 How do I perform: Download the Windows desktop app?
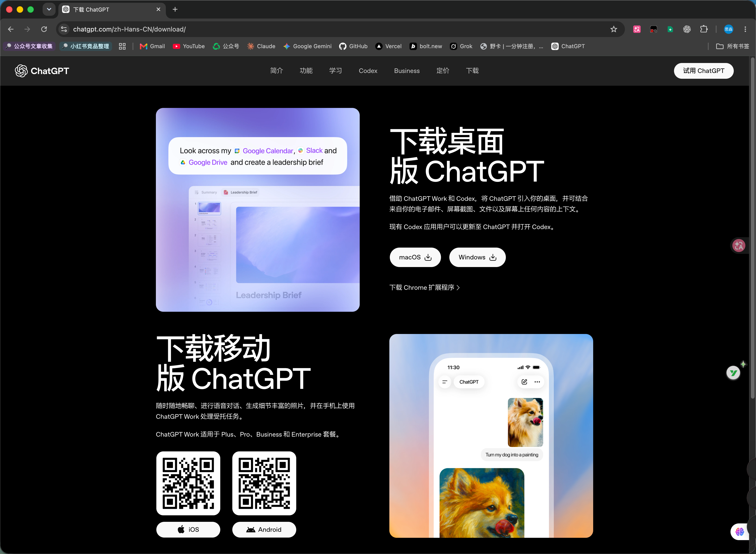477,257
